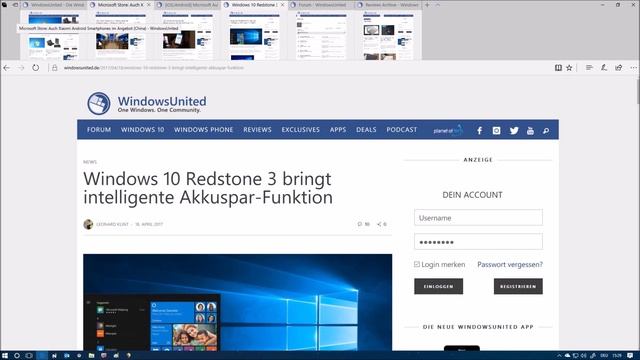Open PODCAST navigation item
Screen dimensions: 640x360
tap(402, 130)
